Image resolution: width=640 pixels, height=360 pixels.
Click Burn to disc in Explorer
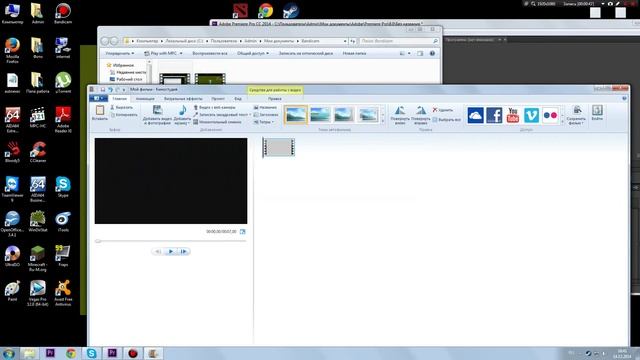point(305,53)
